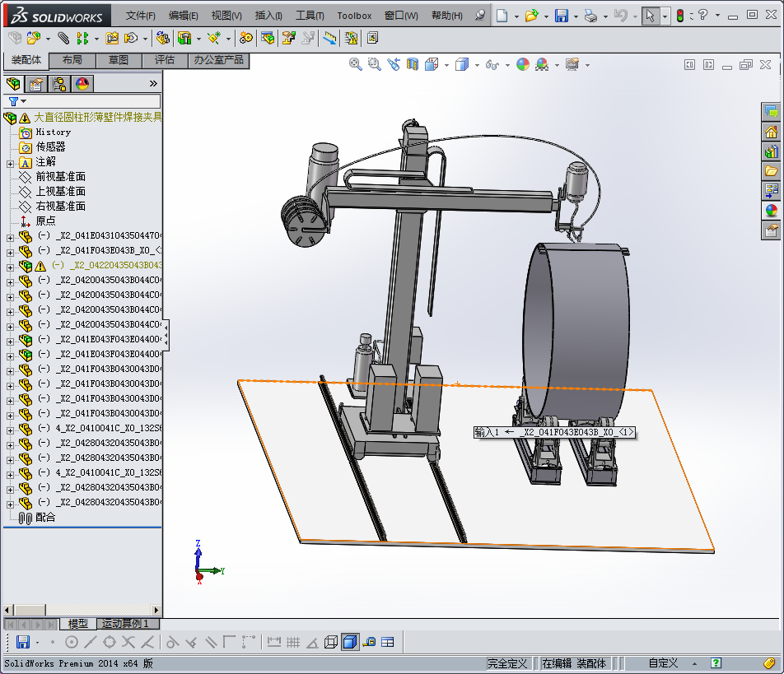Click the Save floppy disk icon
The image size is (784, 674).
click(x=562, y=16)
